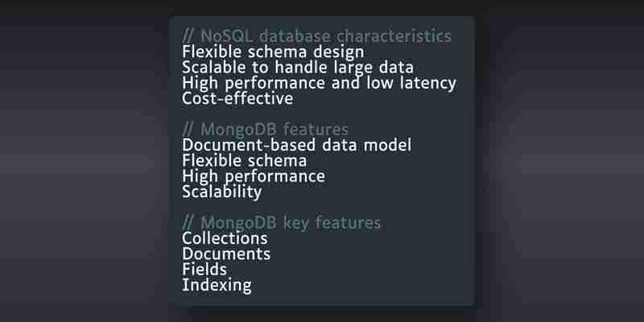Click the blank gap between the first two sections
Viewport: 644px width, 322px height.
(x=322, y=114)
